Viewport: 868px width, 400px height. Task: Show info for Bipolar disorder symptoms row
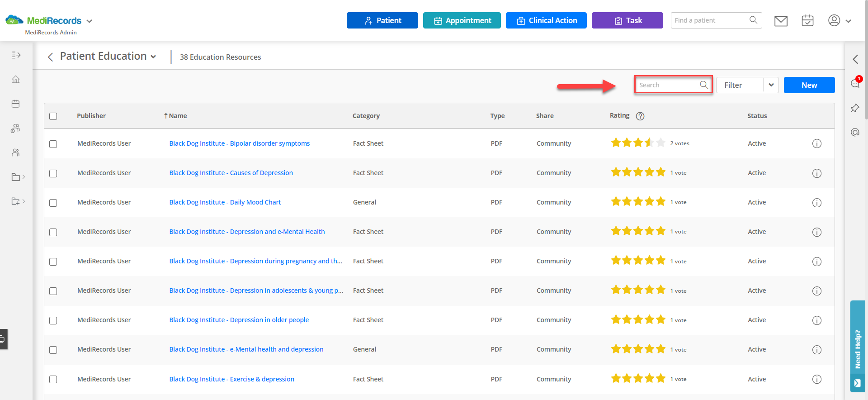click(817, 143)
